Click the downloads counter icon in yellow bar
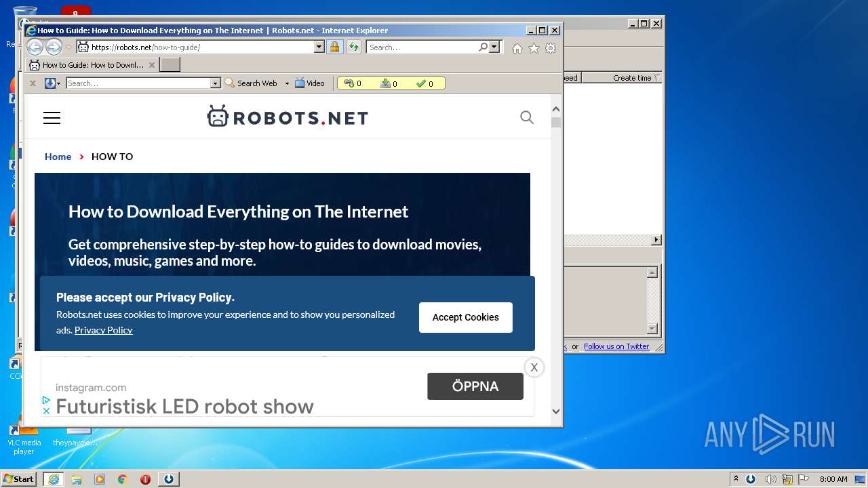868x488 pixels. tap(385, 83)
